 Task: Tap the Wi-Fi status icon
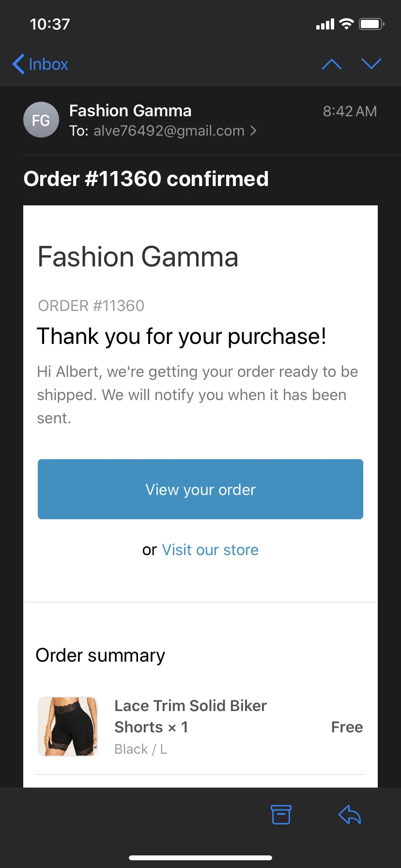click(x=346, y=24)
